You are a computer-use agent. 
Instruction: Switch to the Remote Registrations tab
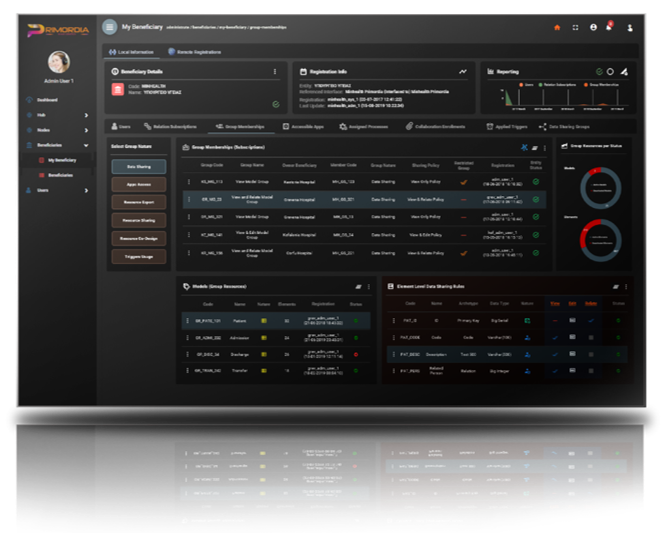pos(194,51)
